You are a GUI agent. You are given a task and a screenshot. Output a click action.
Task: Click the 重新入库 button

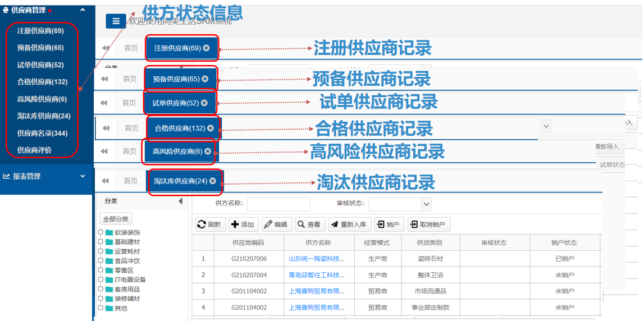pyautogui.click(x=349, y=224)
